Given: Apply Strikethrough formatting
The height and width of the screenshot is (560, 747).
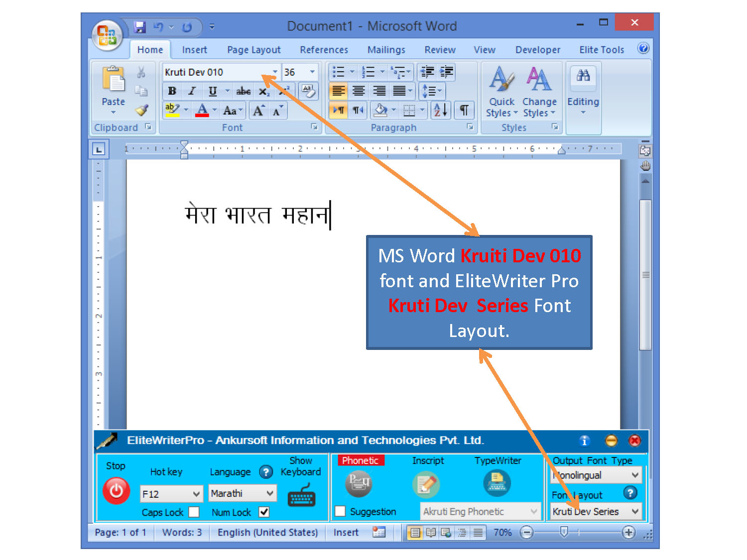Looking at the screenshot, I should [244, 91].
